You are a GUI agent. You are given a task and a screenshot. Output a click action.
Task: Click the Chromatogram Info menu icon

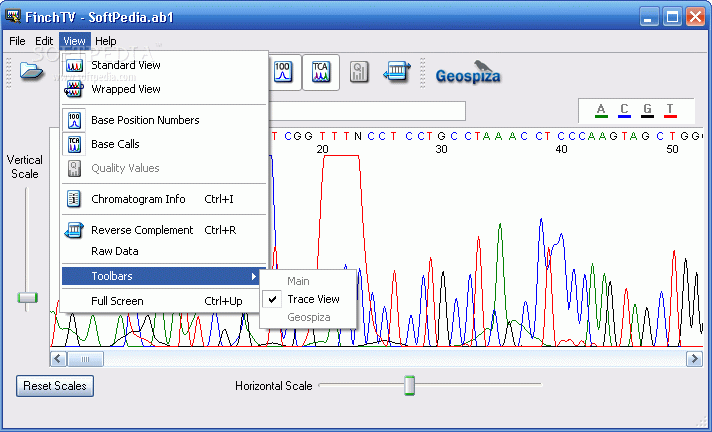[74, 199]
